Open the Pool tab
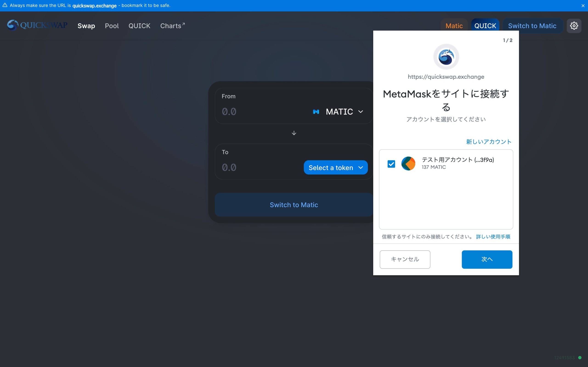Screen dimensions: 588x367 tap(112, 26)
